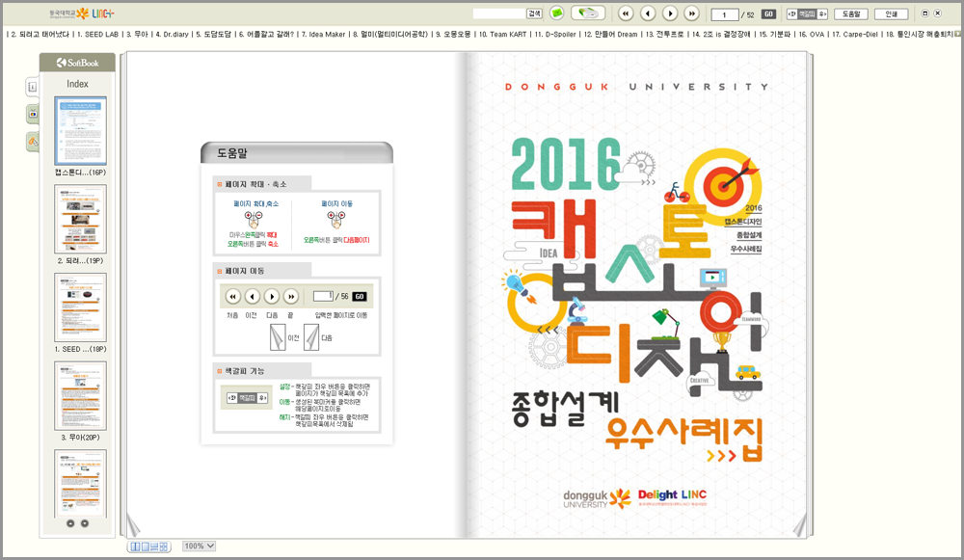Open the 도움말 help button
Screen dimensions: 964x560
tap(851, 14)
